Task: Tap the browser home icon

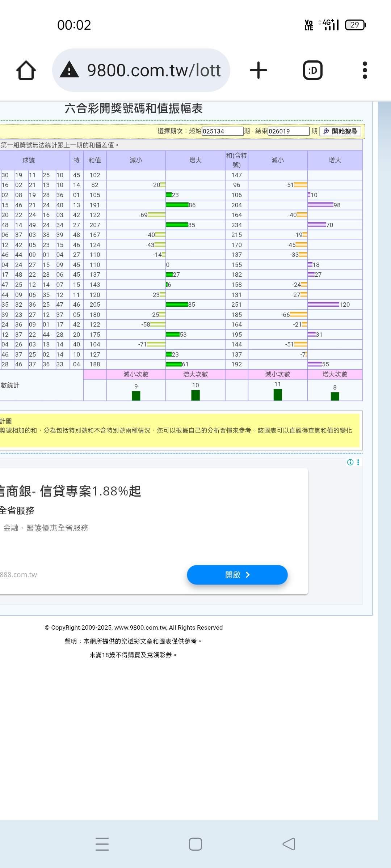Action: coord(26,70)
